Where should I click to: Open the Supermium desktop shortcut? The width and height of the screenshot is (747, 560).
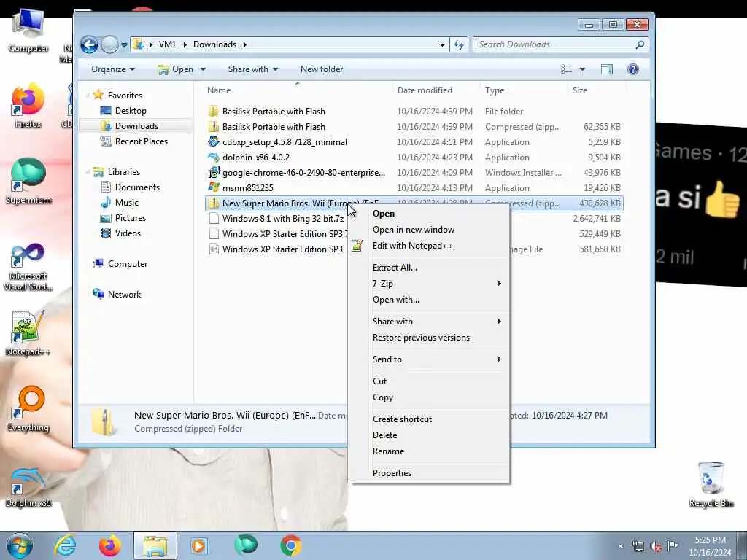[x=28, y=181]
